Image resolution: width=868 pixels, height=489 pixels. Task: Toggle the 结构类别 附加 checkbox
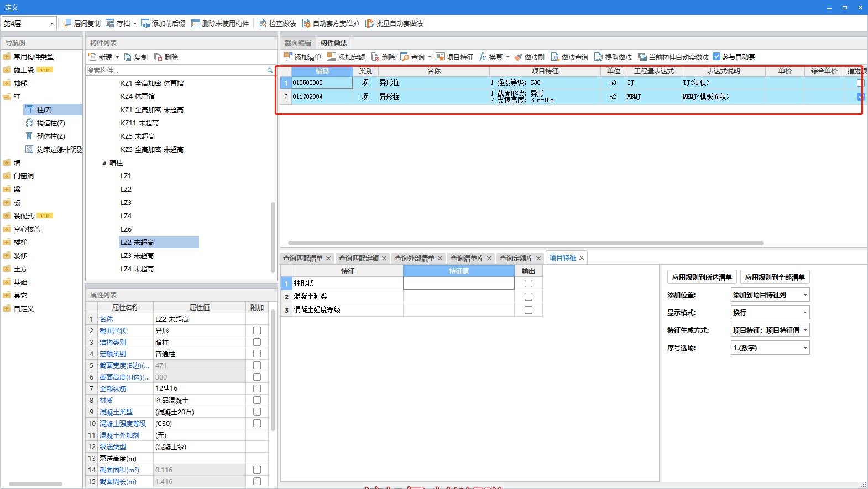click(x=257, y=342)
